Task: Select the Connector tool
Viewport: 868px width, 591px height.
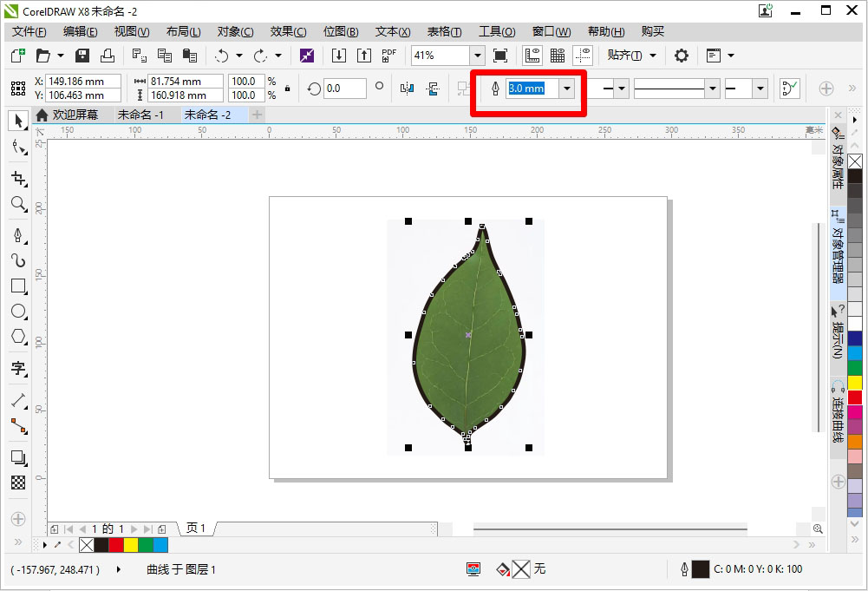Action: click(x=19, y=425)
